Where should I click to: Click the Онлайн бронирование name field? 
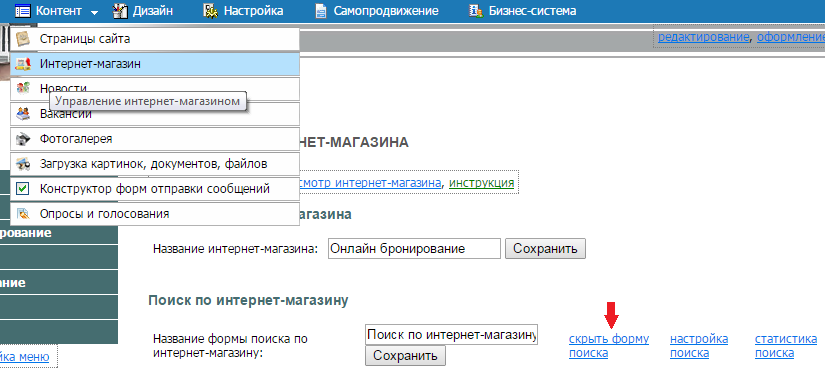[414, 248]
